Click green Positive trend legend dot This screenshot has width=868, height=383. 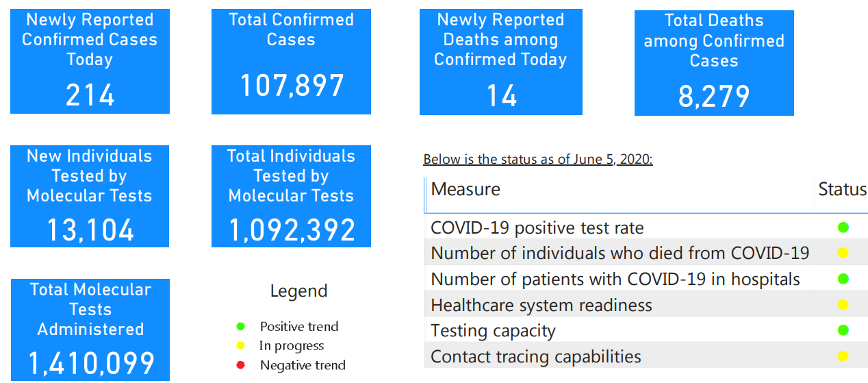point(240,327)
